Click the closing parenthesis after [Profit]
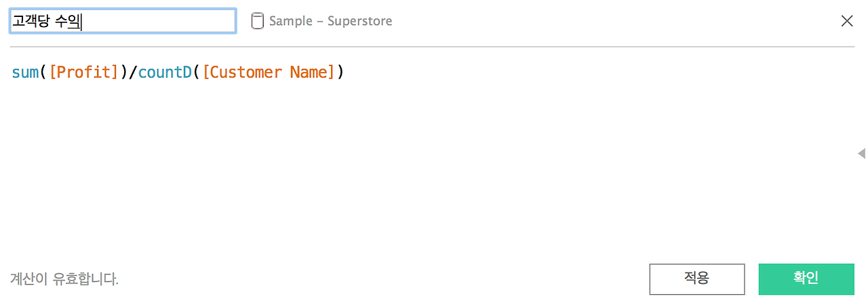The width and height of the screenshot is (868, 303). tap(125, 72)
